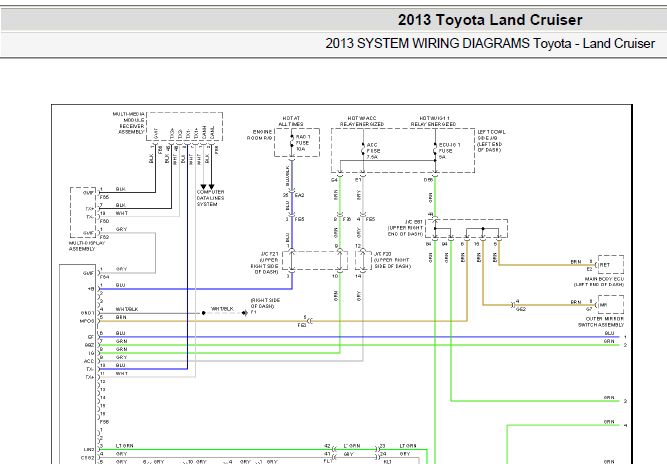This screenshot has height=464, width=667.
Task: Click the 'MPOS' pin label
Action: [87, 321]
